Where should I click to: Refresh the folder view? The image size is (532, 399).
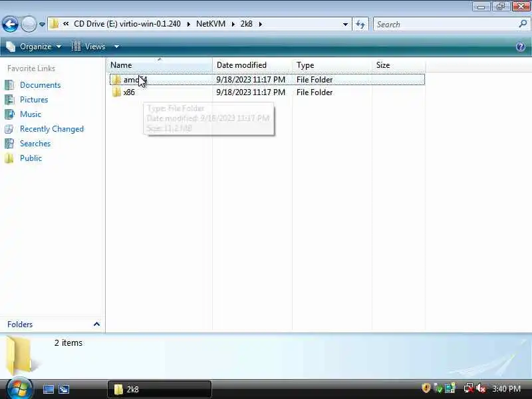click(x=360, y=24)
